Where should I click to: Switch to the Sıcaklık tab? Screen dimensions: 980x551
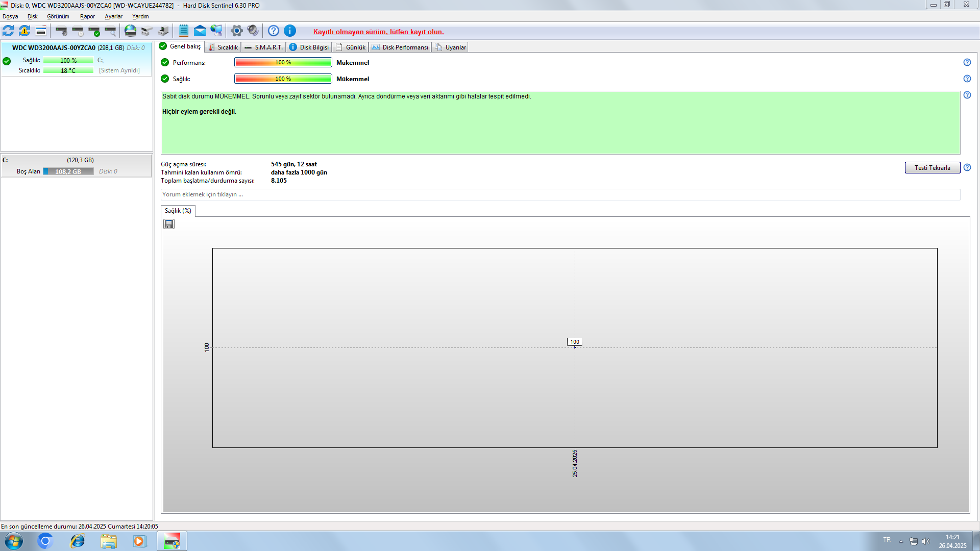pyautogui.click(x=224, y=47)
